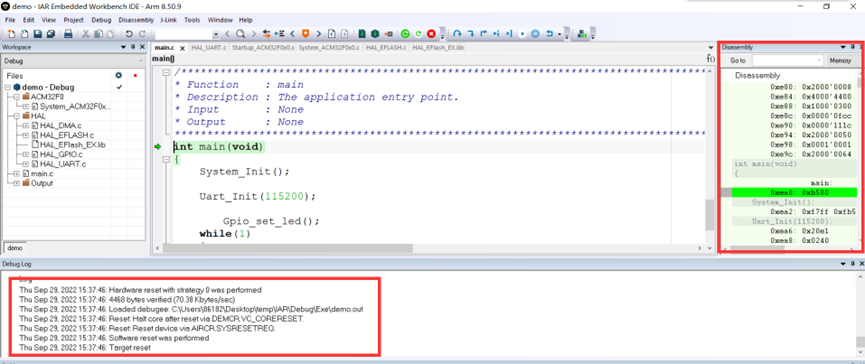The width and height of the screenshot is (865, 364).
Task: Click the Go (run) debug icon
Action: 522,34
